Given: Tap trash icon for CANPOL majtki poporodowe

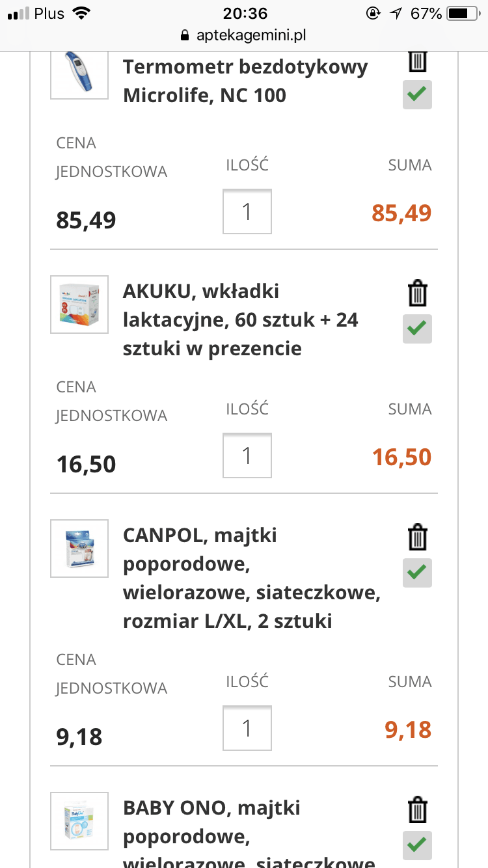Looking at the screenshot, I should tap(417, 537).
